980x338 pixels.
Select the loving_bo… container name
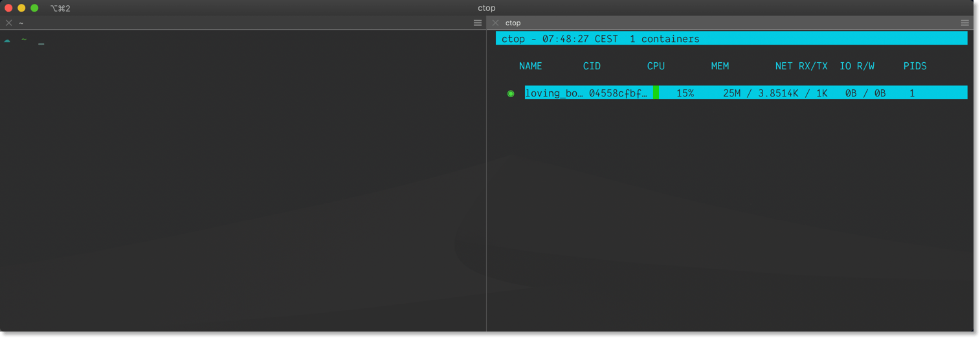pyautogui.click(x=553, y=93)
